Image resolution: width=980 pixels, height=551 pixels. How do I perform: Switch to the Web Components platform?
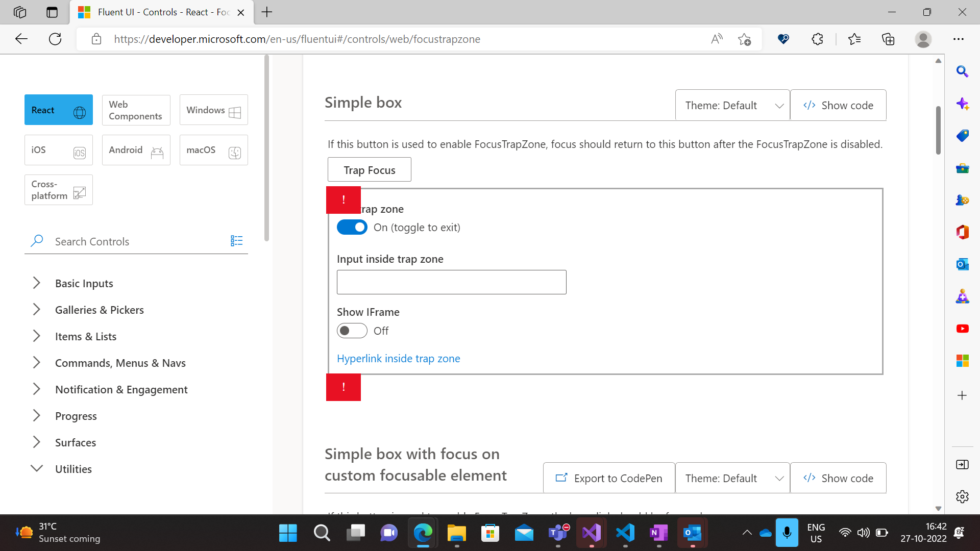(136, 110)
